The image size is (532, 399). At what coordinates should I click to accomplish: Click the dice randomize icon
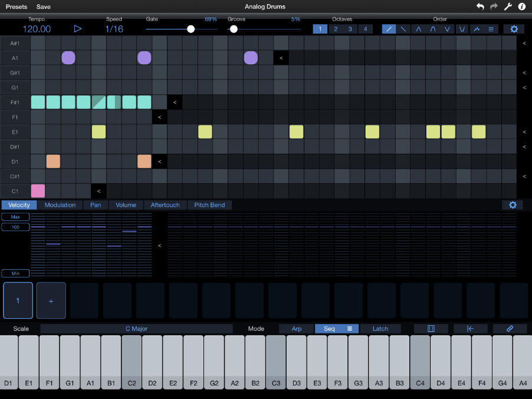point(431,328)
